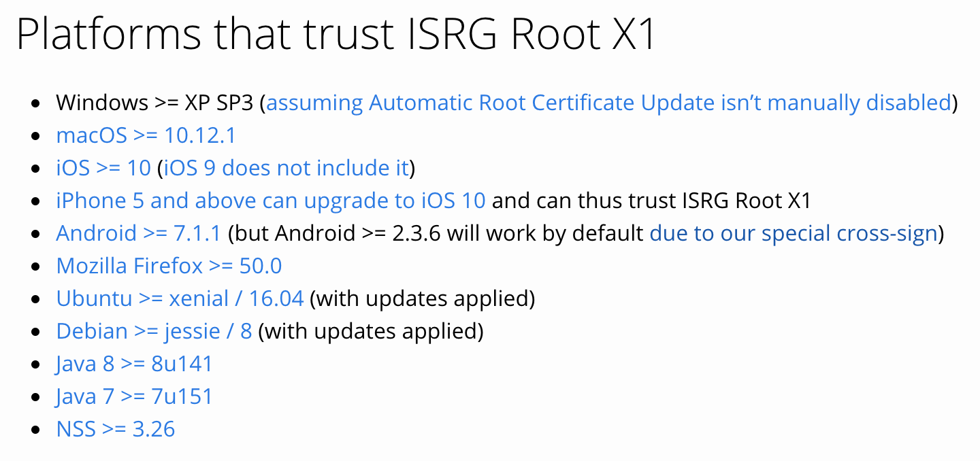The image size is (980, 461).
Task: Click the Java 7 >= 7u151 link
Action: [133, 396]
